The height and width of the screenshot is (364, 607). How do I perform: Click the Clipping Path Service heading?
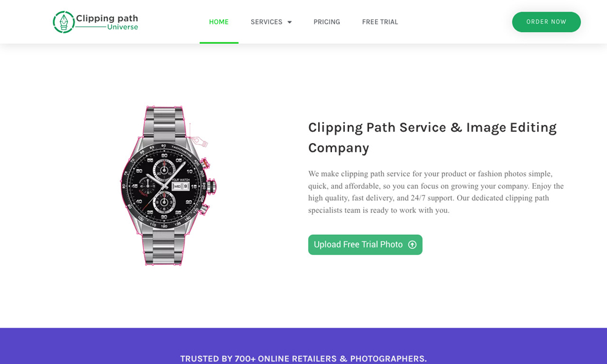pos(432,137)
